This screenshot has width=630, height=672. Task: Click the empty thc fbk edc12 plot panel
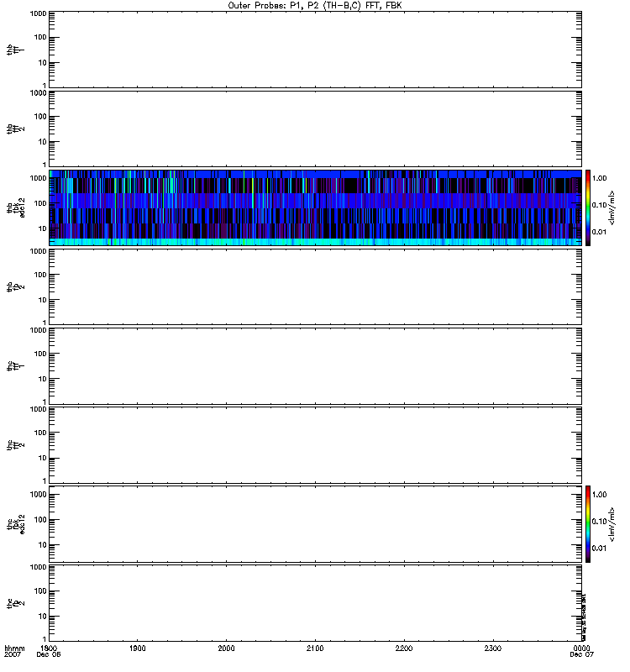tap(315, 523)
